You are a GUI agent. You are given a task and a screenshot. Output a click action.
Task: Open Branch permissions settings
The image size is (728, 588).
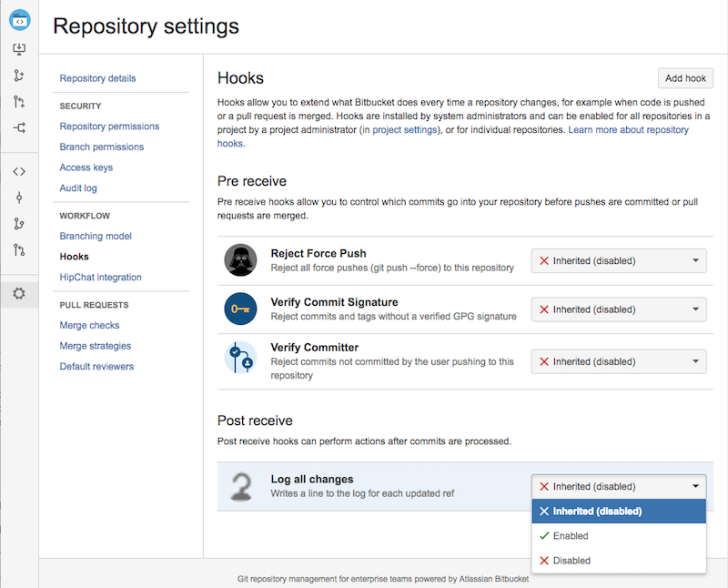pos(102,147)
